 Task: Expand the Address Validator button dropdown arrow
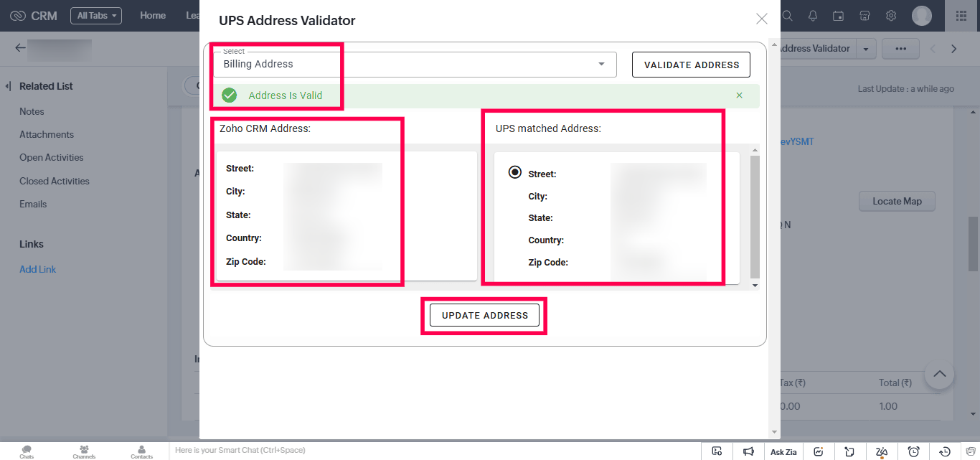[867, 49]
